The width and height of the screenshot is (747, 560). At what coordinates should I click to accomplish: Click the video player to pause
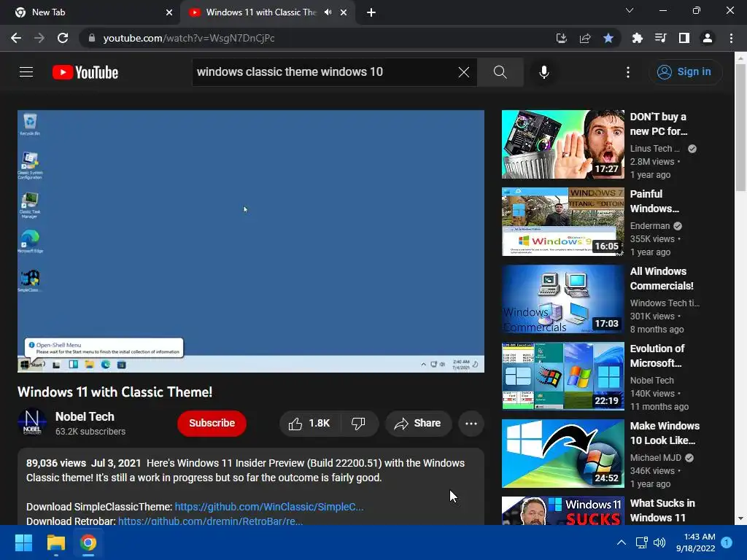click(x=251, y=241)
